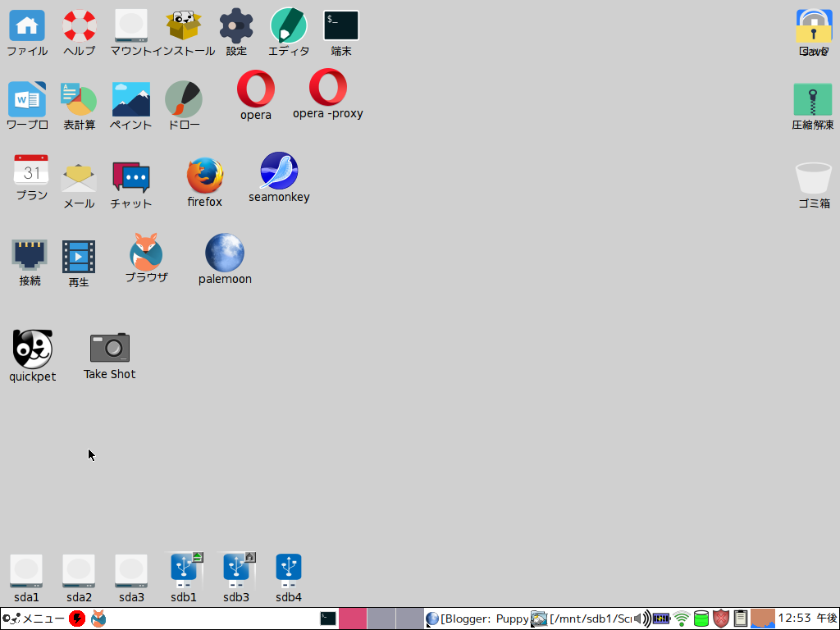
Task: Open the マウント drive icon
Action: 131,25
